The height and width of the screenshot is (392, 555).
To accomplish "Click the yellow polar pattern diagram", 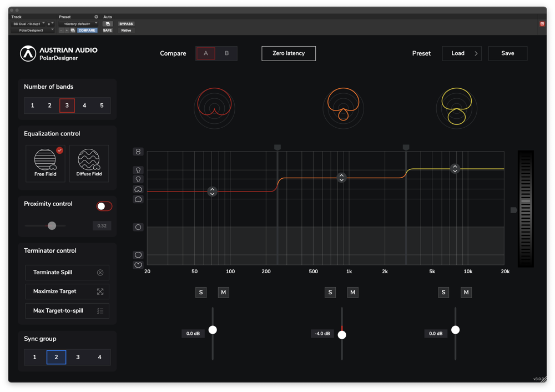I will click(x=456, y=107).
